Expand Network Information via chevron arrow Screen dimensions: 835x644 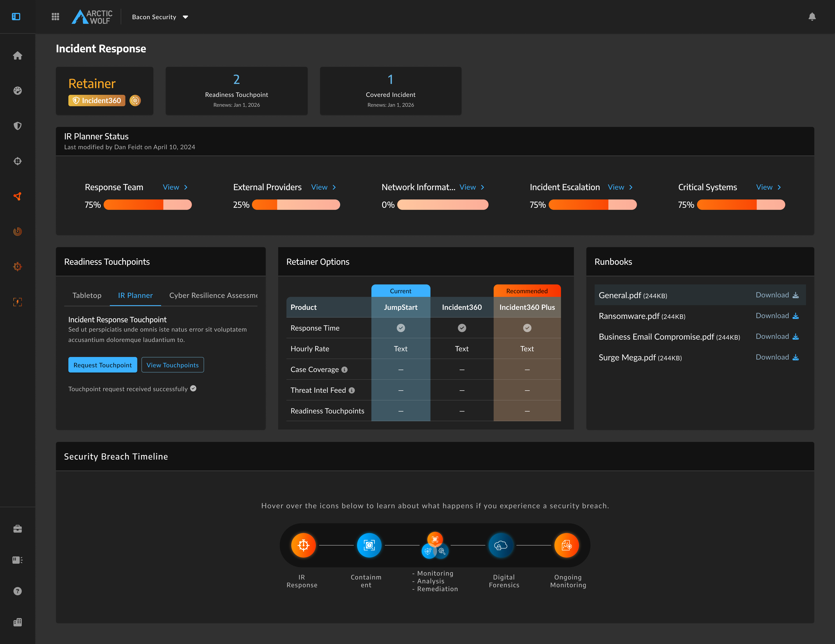[482, 187]
